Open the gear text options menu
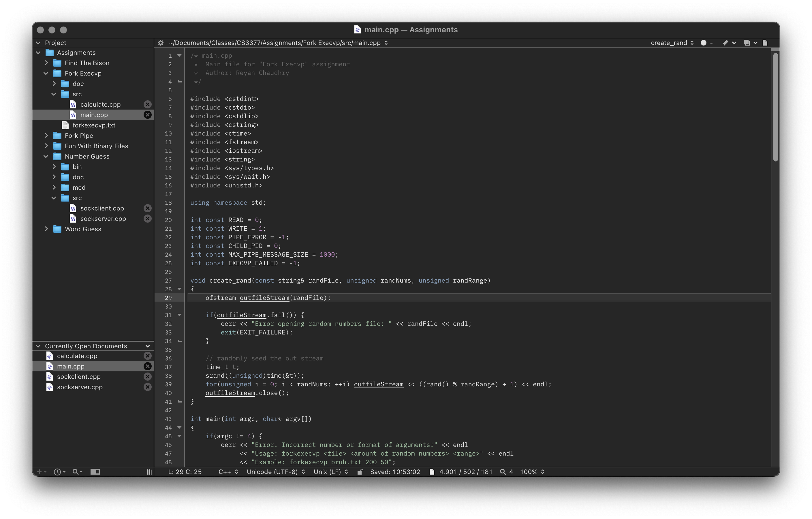812x519 pixels. pos(161,43)
